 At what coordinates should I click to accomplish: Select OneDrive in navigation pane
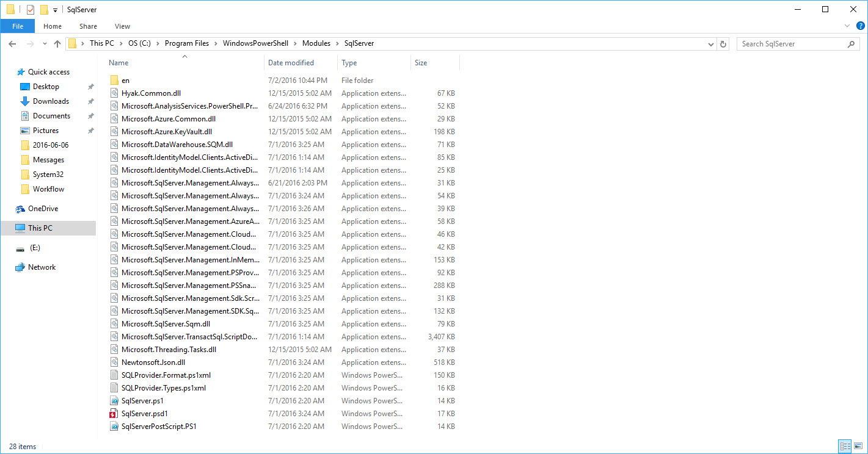pos(43,209)
